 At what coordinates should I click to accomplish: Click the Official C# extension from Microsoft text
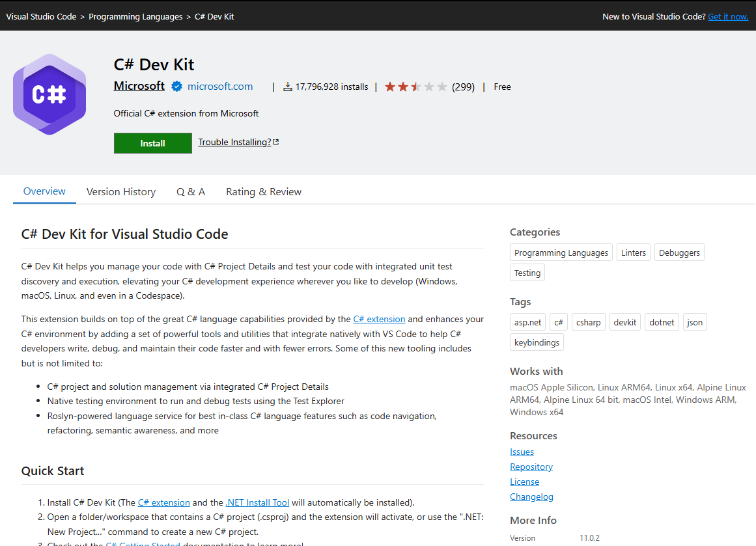(186, 113)
